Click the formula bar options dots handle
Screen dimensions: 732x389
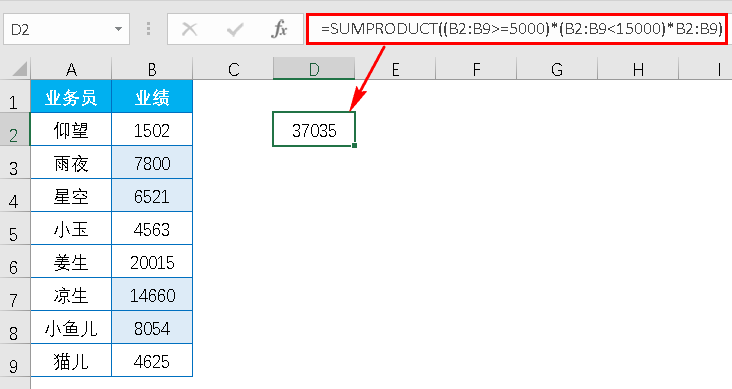148,29
